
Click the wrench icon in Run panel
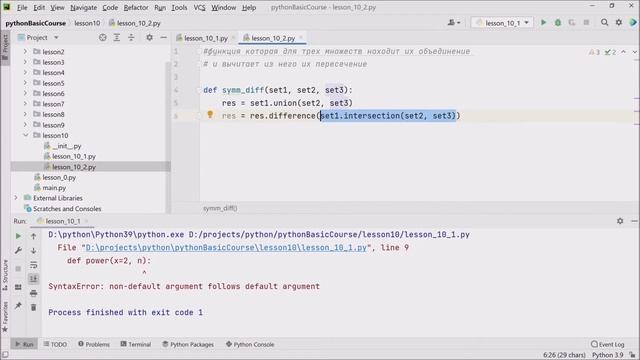point(18,250)
